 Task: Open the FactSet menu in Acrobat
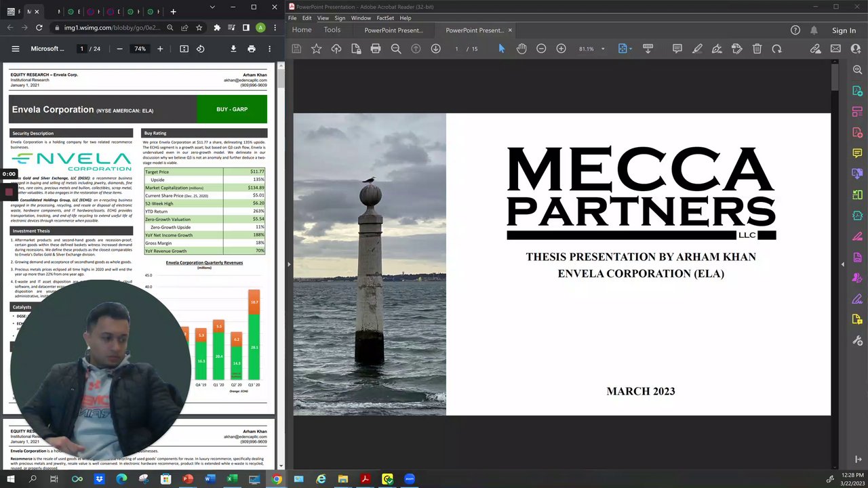point(385,18)
